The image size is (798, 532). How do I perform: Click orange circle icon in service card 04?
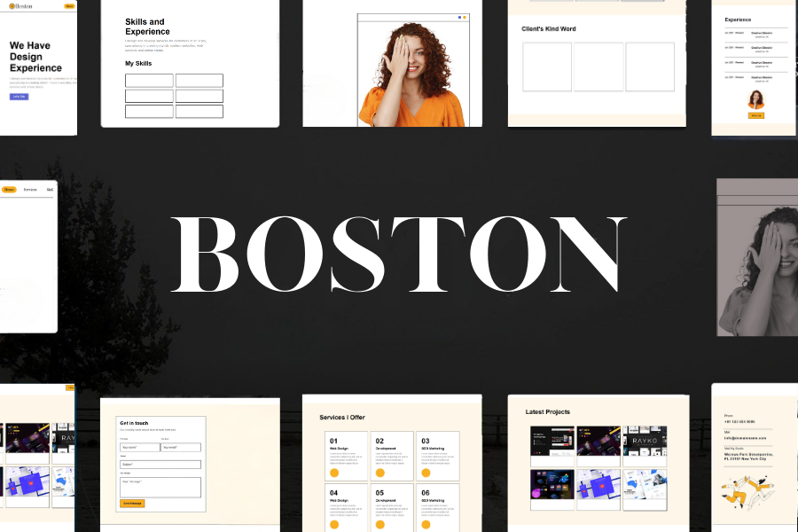(334, 524)
